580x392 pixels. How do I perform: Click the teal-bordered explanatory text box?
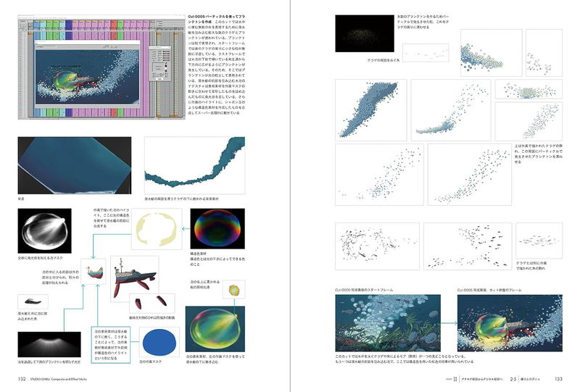click(111, 345)
